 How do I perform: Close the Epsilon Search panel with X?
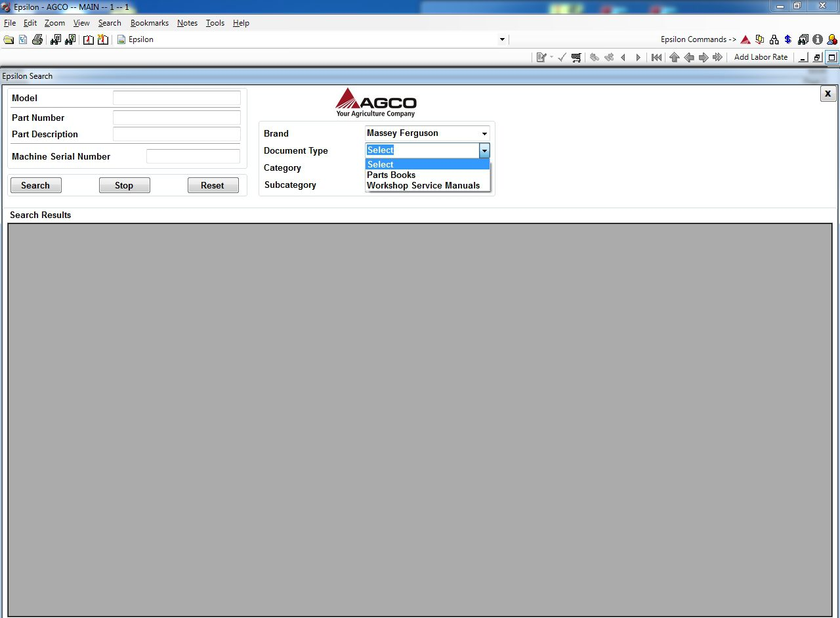coord(828,94)
